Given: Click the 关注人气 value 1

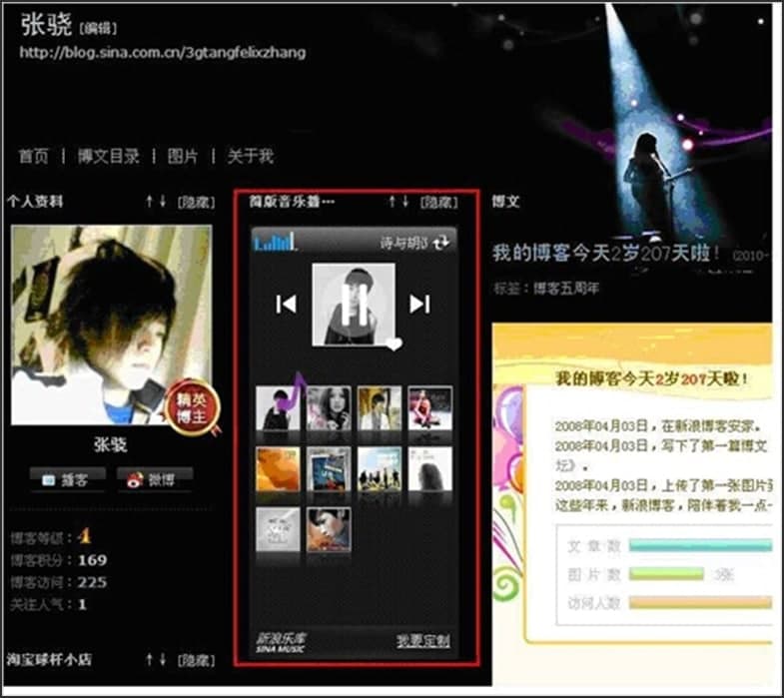Looking at the screenshot, I should pyautogui.click(x=83, y=604).
